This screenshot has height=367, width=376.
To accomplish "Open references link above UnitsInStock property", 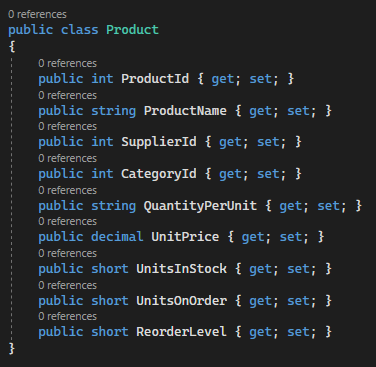I will 67,253.
